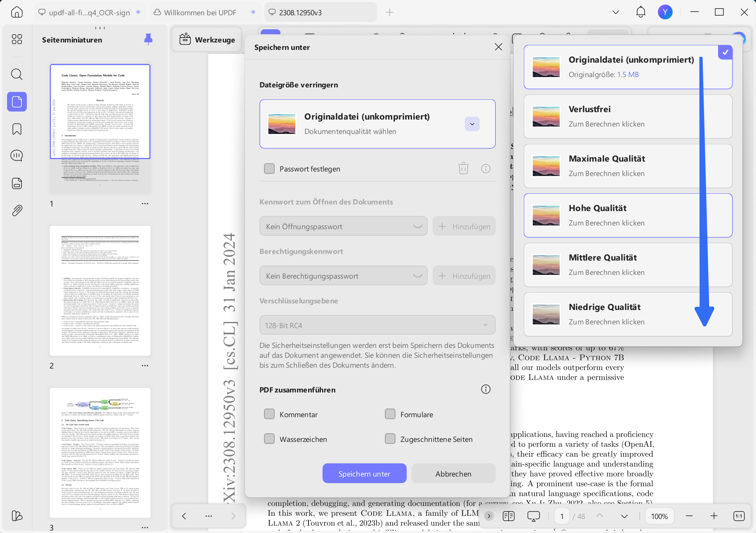
Task: Toggle visibility of Öffnungspasswort field
Action: pyautogui.click(x=418, y=226)
